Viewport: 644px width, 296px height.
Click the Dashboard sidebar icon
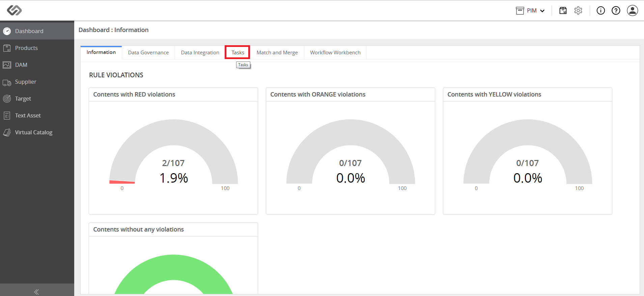coord(7,31)
